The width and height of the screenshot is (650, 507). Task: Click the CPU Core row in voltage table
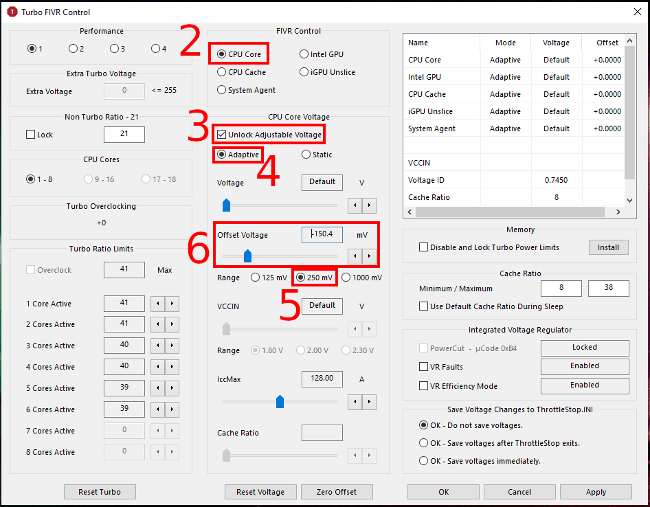(514, 60)
